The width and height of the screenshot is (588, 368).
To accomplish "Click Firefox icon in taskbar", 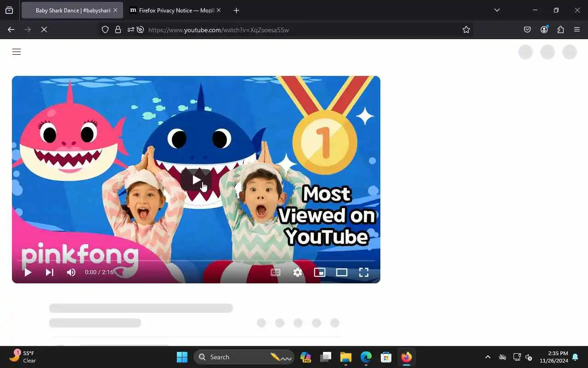I will point(406,357).
